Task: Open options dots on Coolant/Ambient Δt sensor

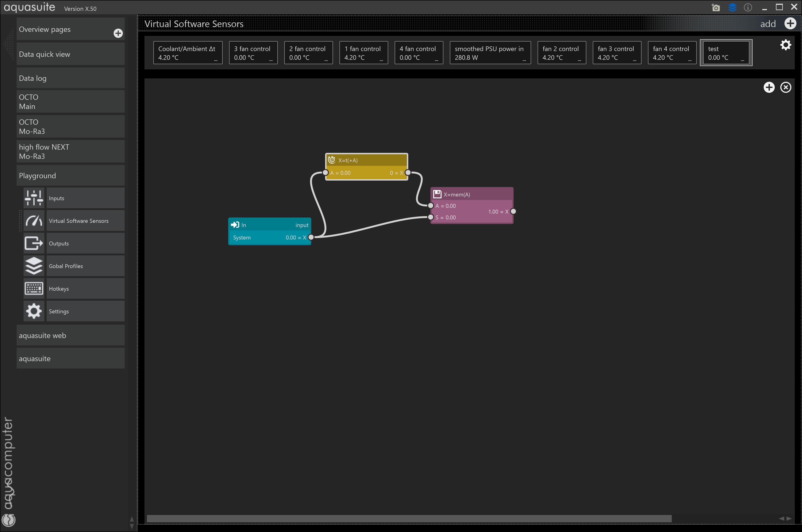Action: pos(216,60)
